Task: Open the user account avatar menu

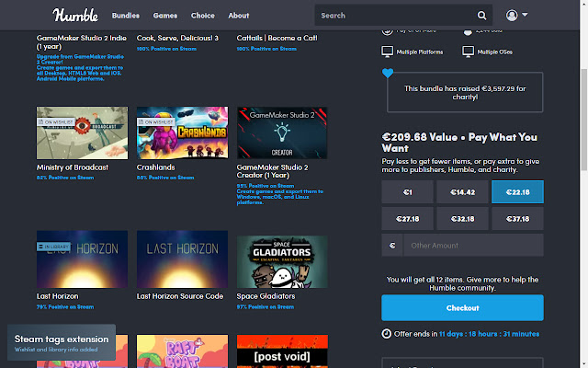Action: [x=516, y=15]
